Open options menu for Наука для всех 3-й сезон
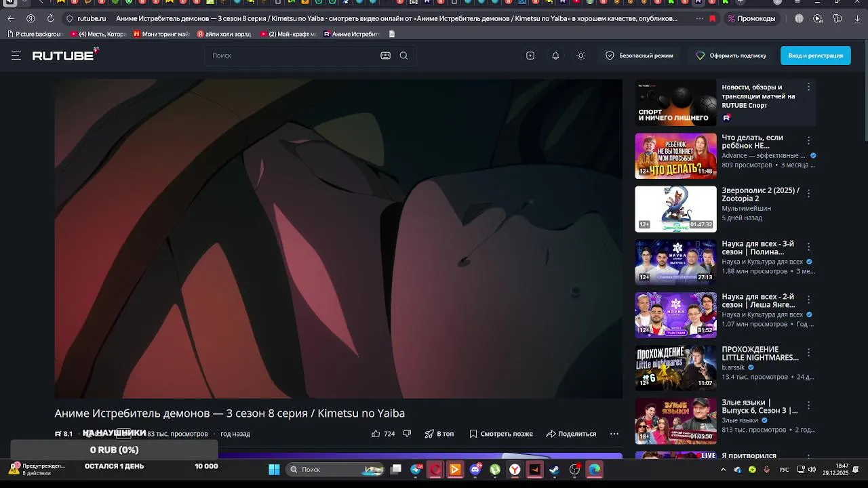Viewport: 868px width, 488px height. click(x=808, y=246)
